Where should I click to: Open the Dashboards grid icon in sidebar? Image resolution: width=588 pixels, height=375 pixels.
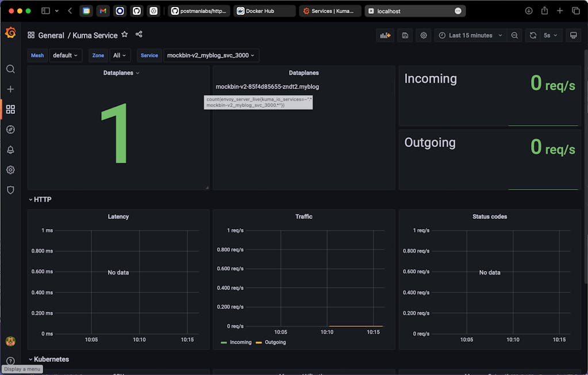[10, 109]
